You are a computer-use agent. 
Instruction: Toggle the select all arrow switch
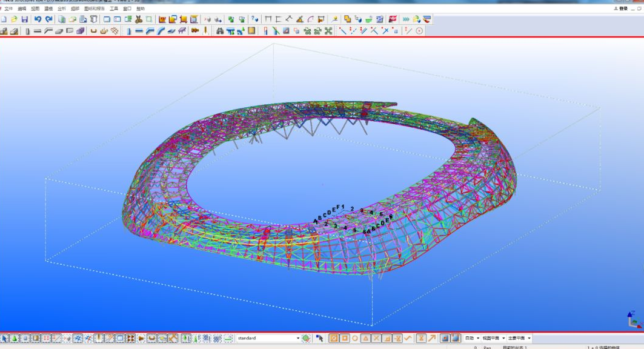pos(4,338)
